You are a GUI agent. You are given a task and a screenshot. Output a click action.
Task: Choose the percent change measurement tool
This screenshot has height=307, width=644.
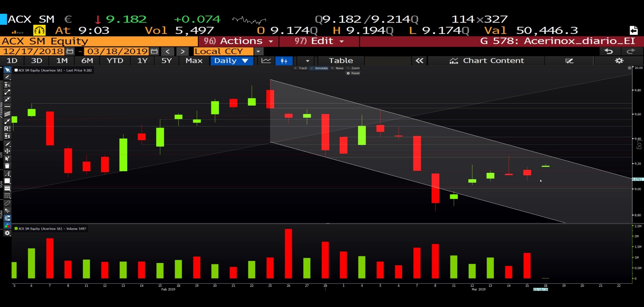(x=7, y=85)
